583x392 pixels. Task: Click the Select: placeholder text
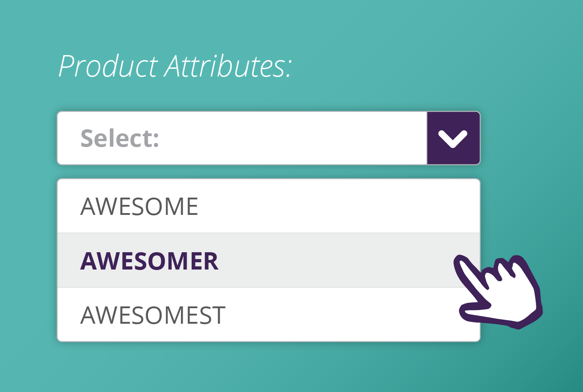tap(120, 138)
